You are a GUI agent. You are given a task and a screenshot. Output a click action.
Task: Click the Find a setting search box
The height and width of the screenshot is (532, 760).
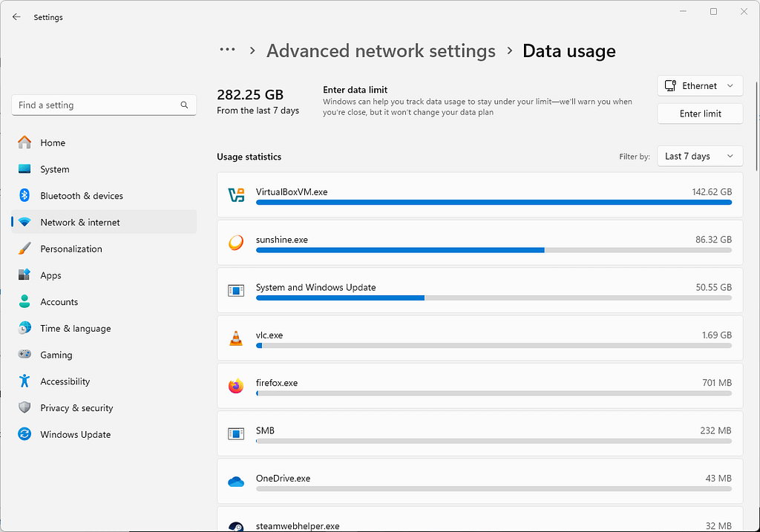[96, 105]
